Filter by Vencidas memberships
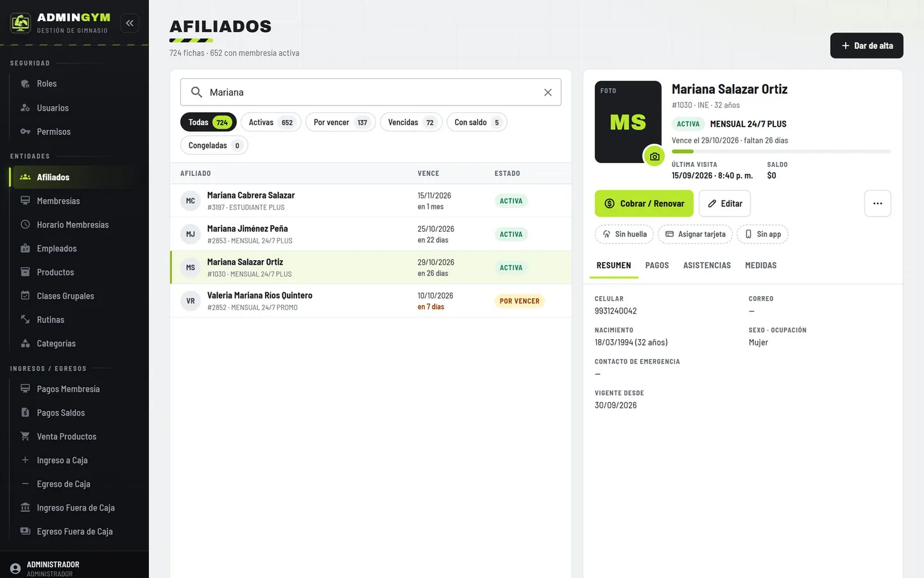This screenshot has height=578, width=924. coord(411,122)
